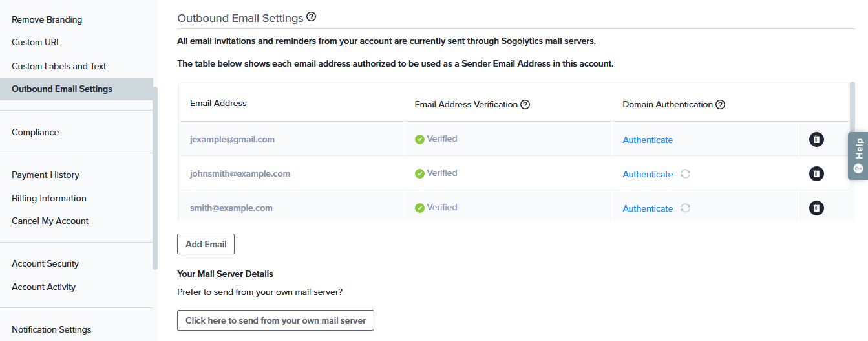This screenshot has height=341, width=868.
Task: Click the sidebar vertical scrollbar
Action: click(155, 175)
